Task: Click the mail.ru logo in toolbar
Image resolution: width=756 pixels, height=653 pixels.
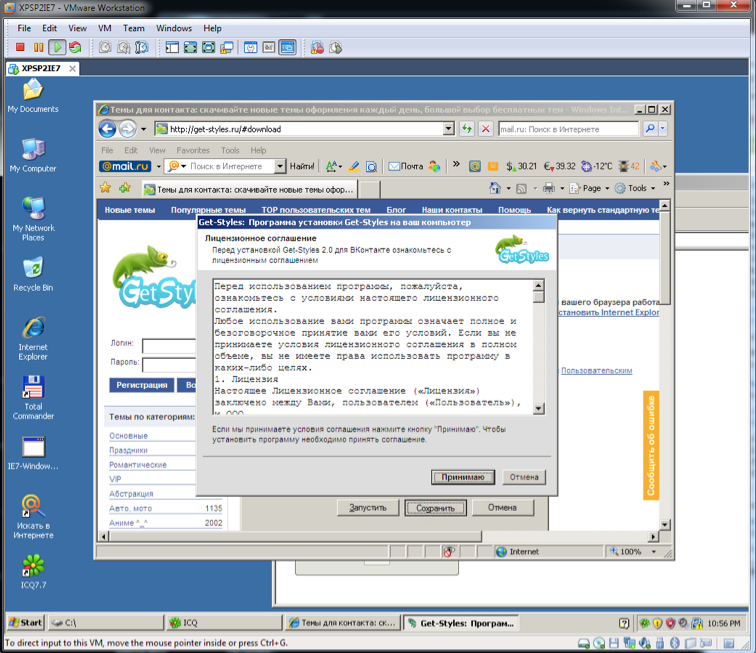Action: pyautogui.click(x=125, y=166)
